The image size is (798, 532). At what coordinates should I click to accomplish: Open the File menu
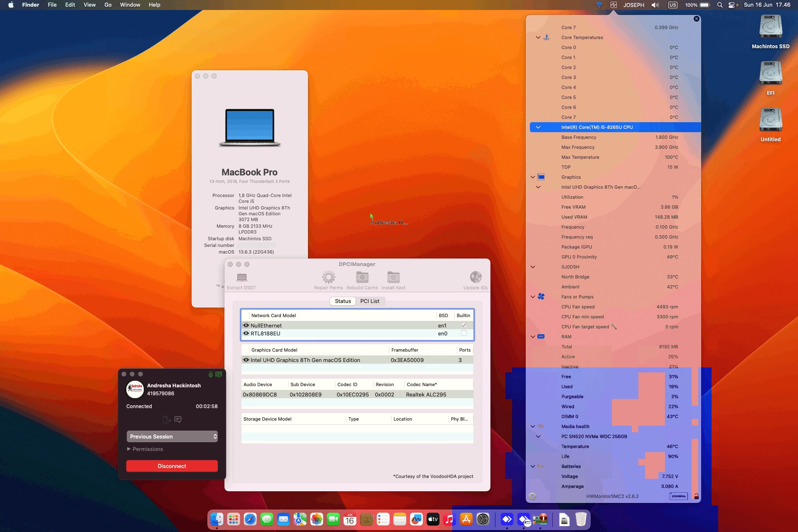52,5
